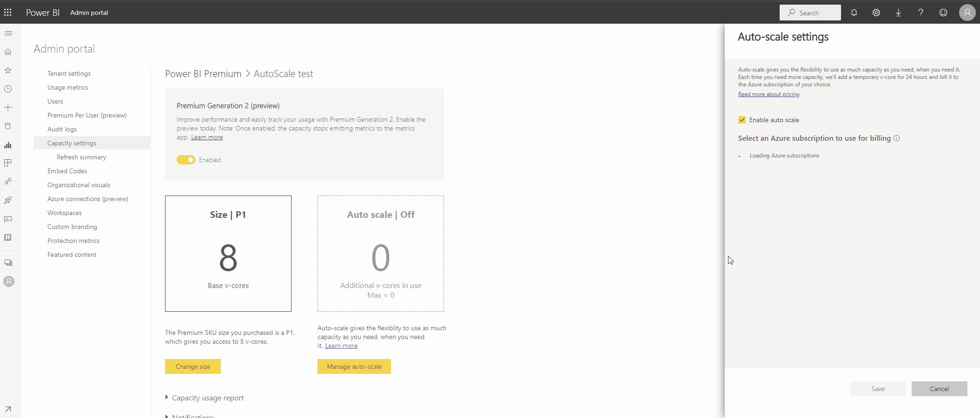Open notifications via the bell icon
The width and height of the screenshot is (980, 418).
point(854,13)
